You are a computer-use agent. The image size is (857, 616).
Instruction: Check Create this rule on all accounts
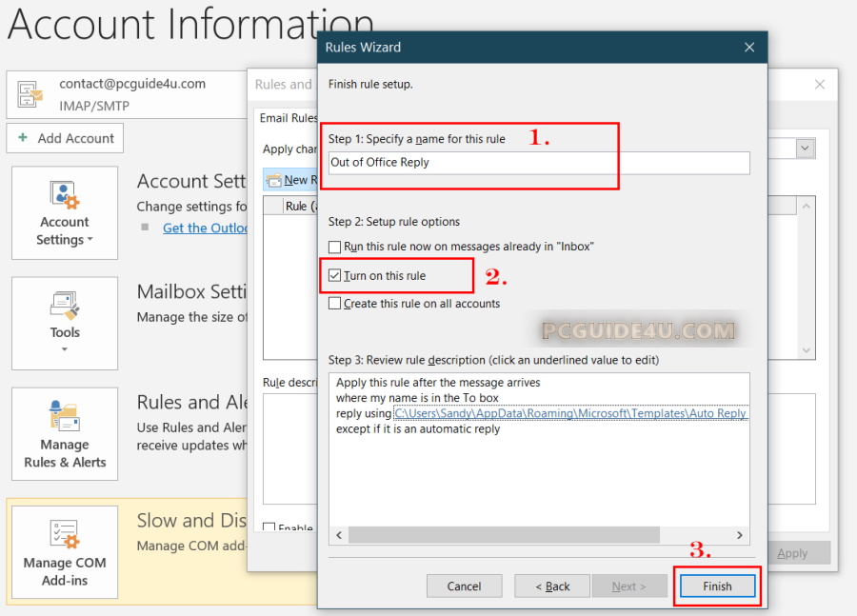point(335,304)
